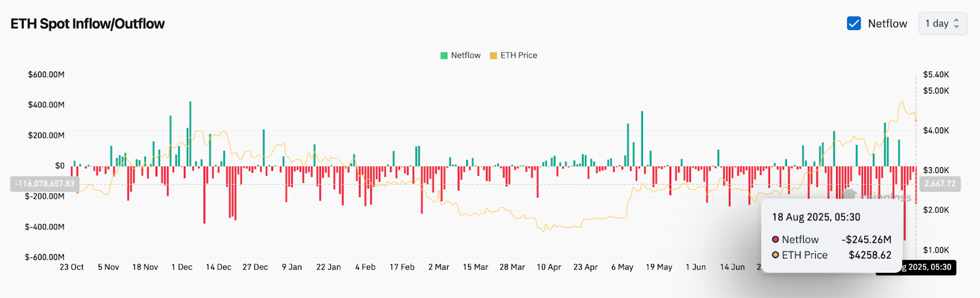This screenshot has width=980, height=298.
Task: Toggle the ETH Price series via its legend label
Action: 518,55
